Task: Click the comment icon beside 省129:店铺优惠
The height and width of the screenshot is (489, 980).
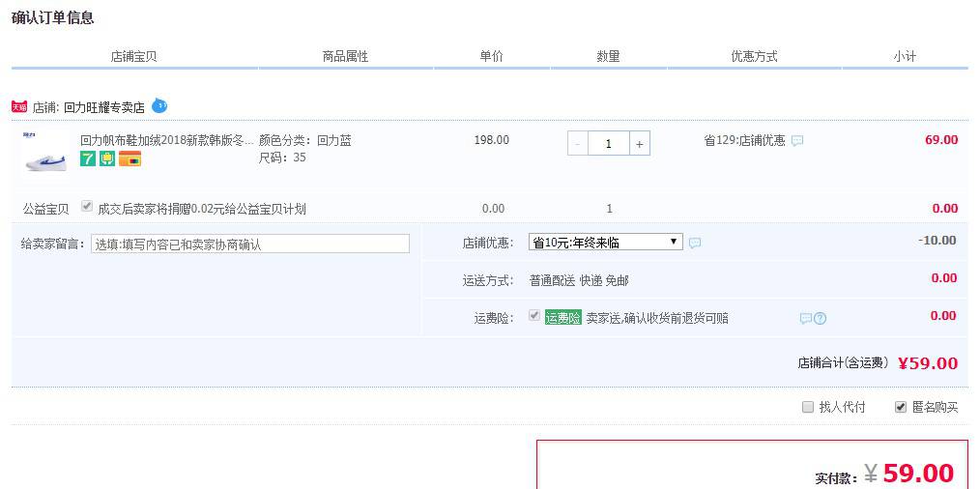Action: click(797, 141)
